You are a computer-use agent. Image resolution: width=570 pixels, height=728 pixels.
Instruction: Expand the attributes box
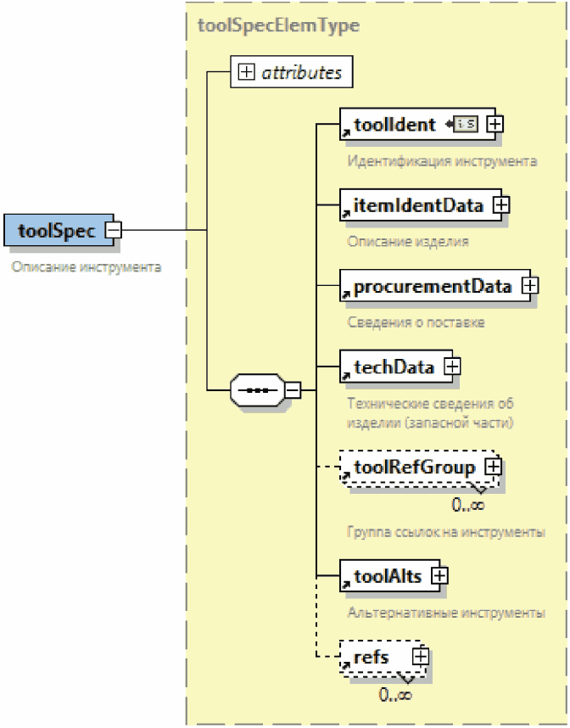pyautogui.click(x=246, y=73)
